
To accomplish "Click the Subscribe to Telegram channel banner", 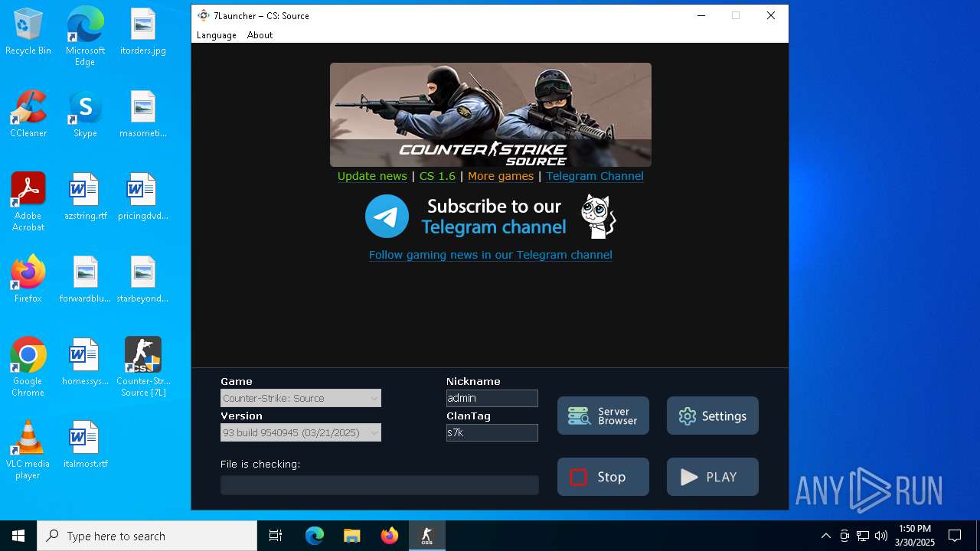I will tap(491, 217).
